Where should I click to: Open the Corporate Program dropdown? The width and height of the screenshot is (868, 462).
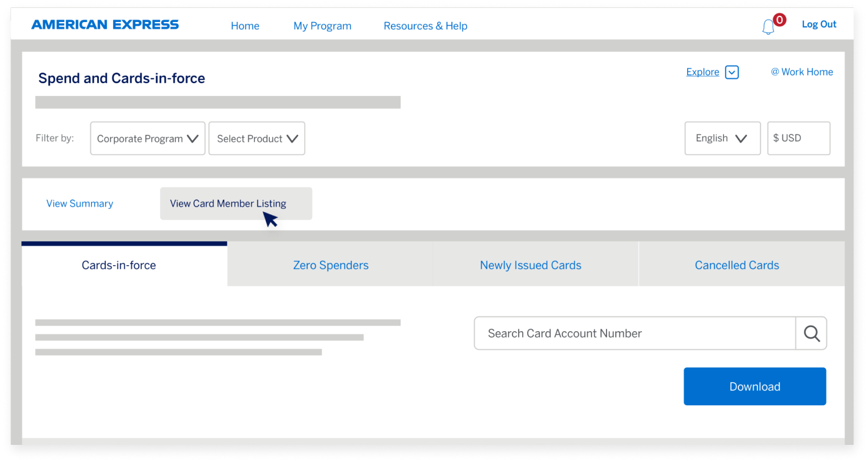[x=148, y=139]
